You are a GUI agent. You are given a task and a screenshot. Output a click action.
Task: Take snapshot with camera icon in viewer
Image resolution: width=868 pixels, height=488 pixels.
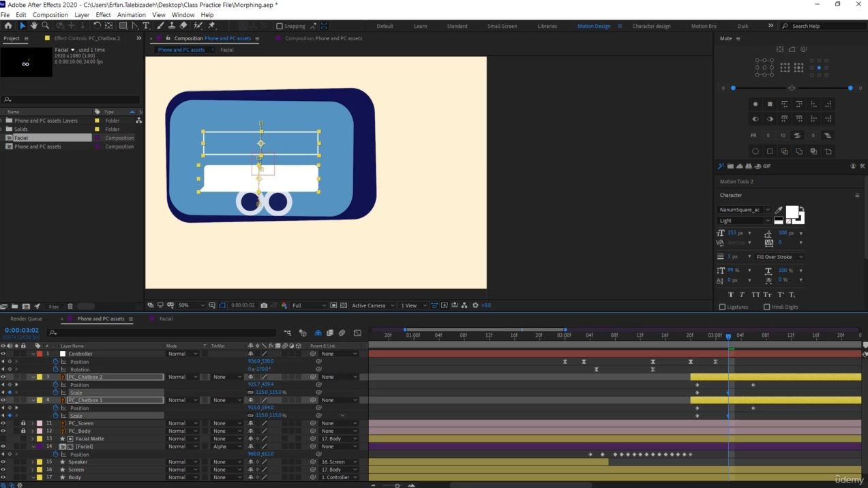click(x=264, y=305)
